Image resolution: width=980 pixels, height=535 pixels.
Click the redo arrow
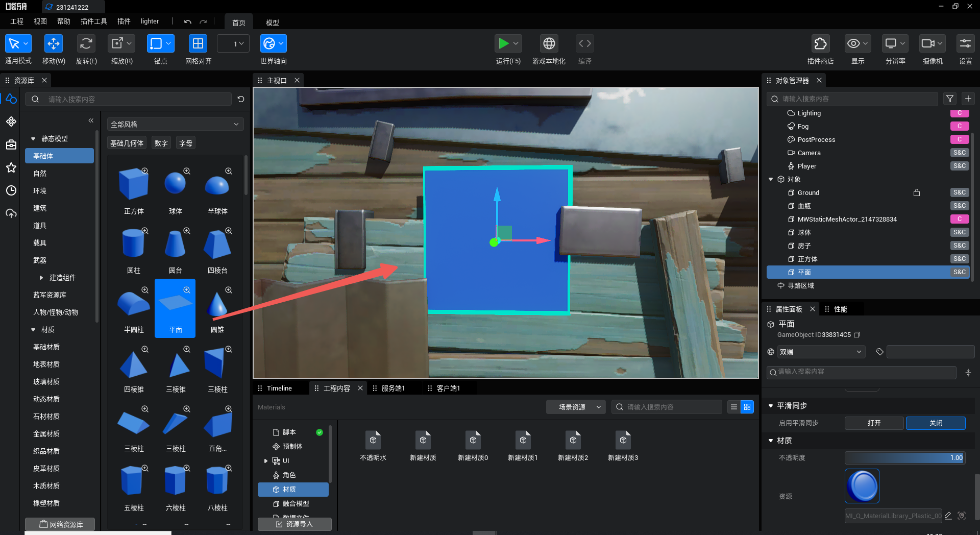pos(203,22)
